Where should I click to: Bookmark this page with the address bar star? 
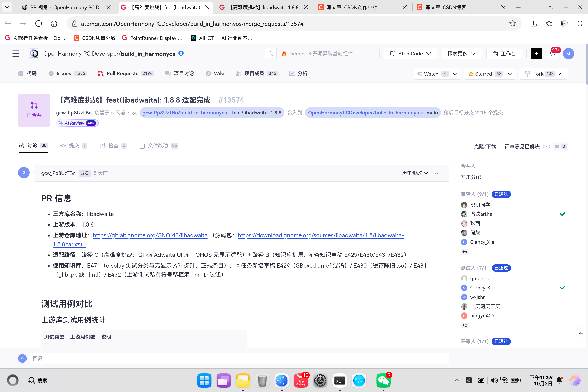pyautogui.click(x=512, y=24)
